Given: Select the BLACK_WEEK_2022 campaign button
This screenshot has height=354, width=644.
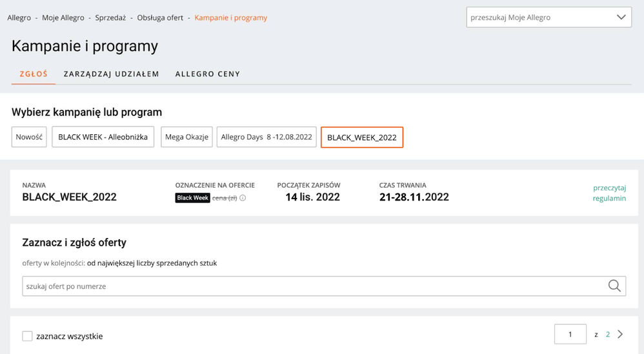Looking at the screenshot, I should pyautogui.click(x=362, y=137).
